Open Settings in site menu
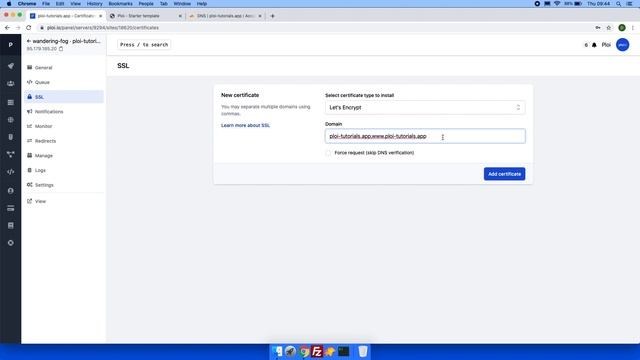 pos(64,185)
